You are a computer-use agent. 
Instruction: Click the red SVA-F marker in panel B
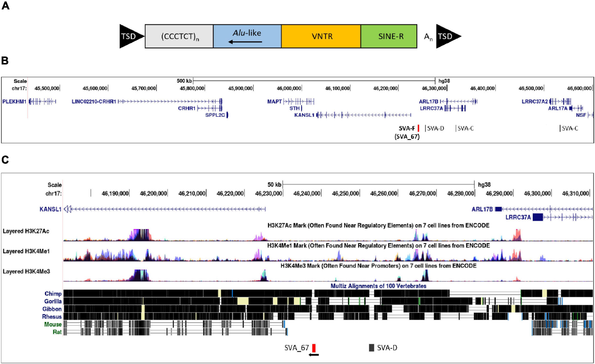pos(418,128)
